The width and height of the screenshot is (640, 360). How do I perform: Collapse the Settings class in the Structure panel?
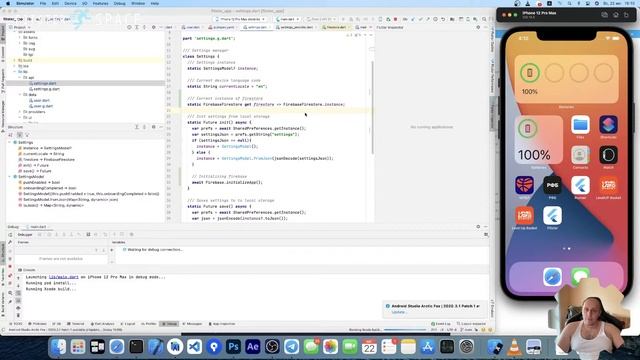[10, 142]
